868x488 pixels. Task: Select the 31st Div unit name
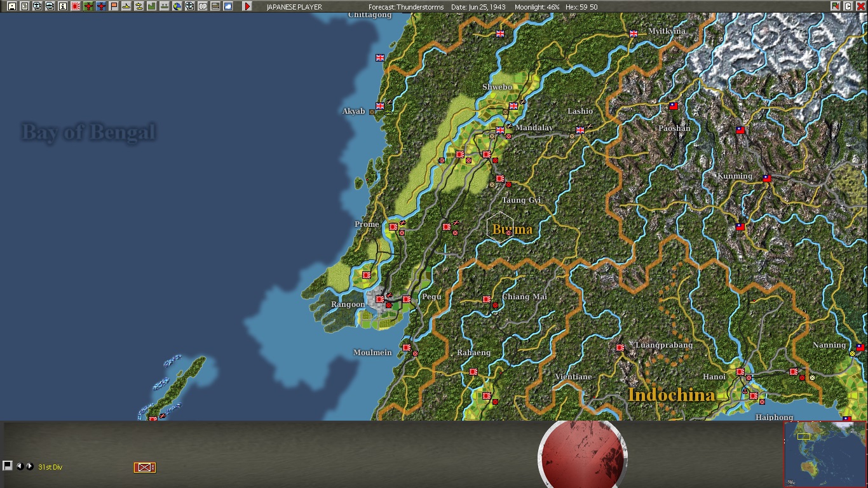click(x=50, y=467)
